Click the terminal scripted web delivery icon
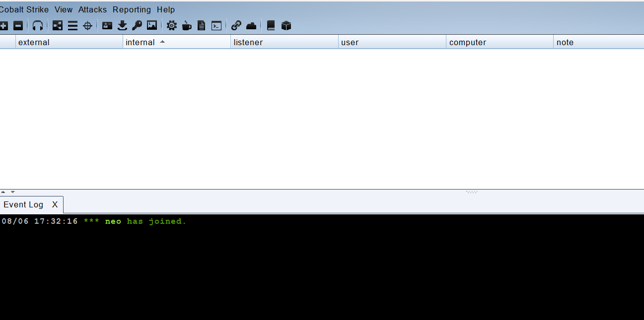 pos(216,26)
